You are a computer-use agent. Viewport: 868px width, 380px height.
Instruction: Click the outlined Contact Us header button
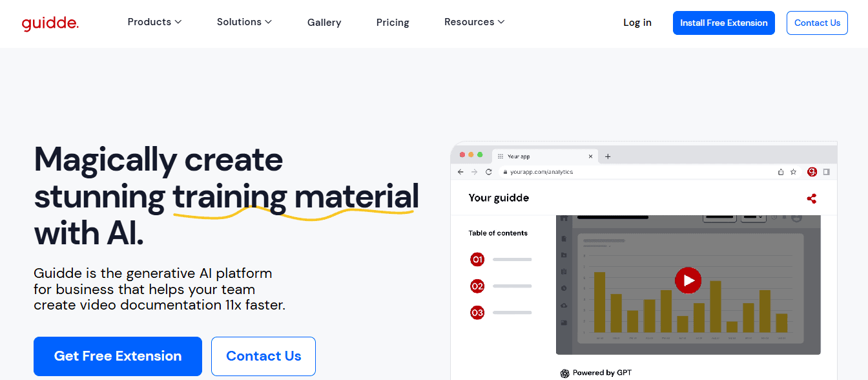(817, 23)
